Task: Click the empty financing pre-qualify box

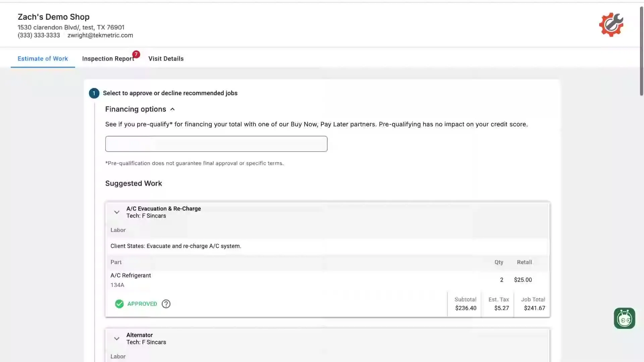Action: [x=216, y=144]
